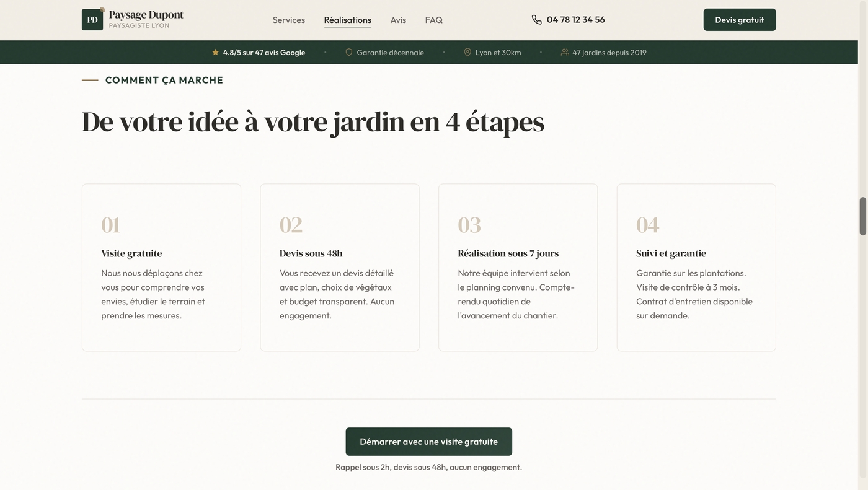
Task: Click the map pin icon near Lyon et 30km
Action: tap(467, 53)
